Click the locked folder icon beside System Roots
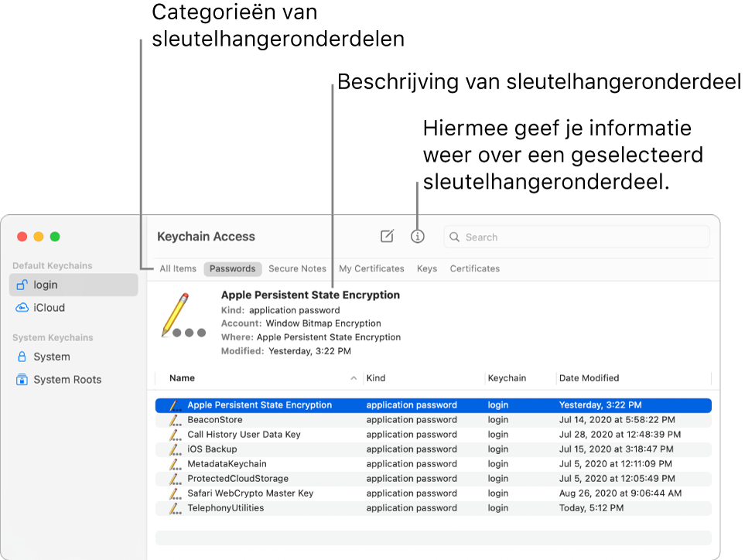745x560 pixels. pos(22,380)
